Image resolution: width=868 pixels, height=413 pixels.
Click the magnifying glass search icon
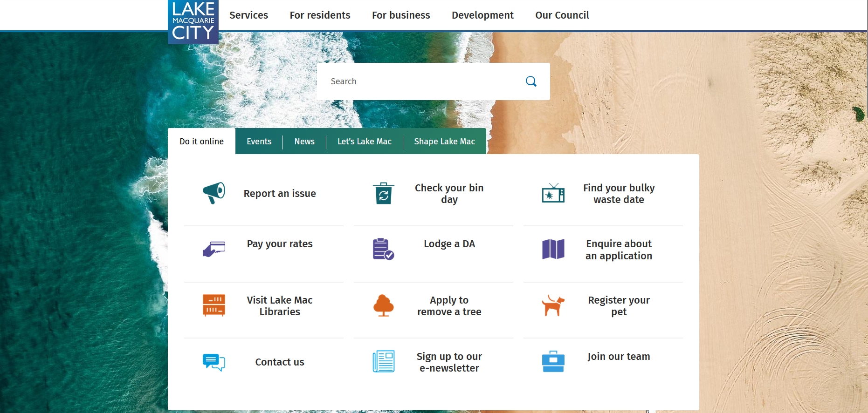[531, 81]
